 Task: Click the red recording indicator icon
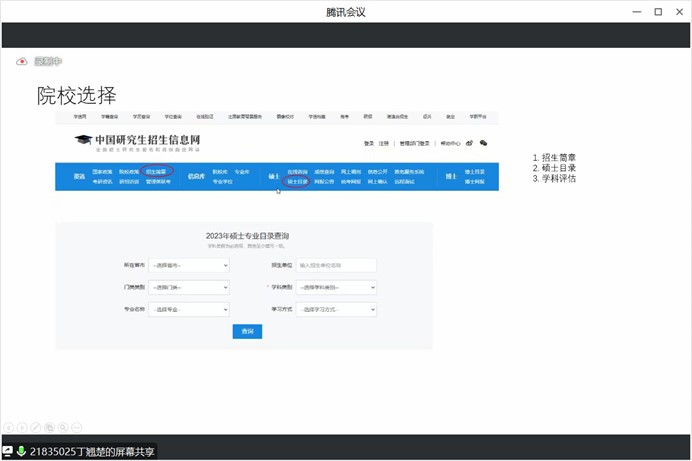coord(22,62)
